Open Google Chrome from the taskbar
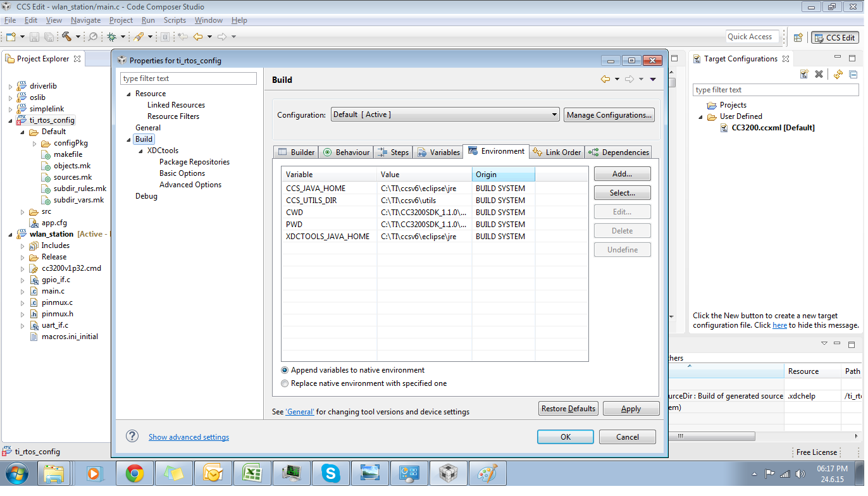Screen dimensions: 868x496 click(134, 473)
